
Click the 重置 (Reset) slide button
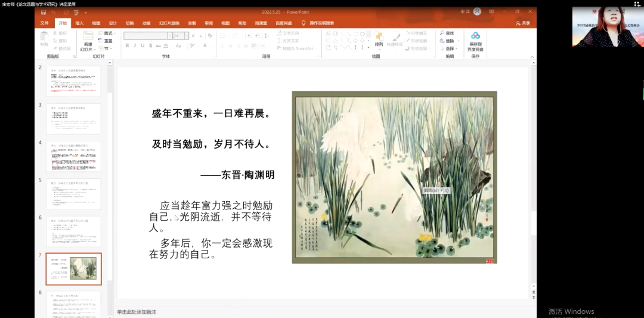pyautogui.click(x=106, y=41)
